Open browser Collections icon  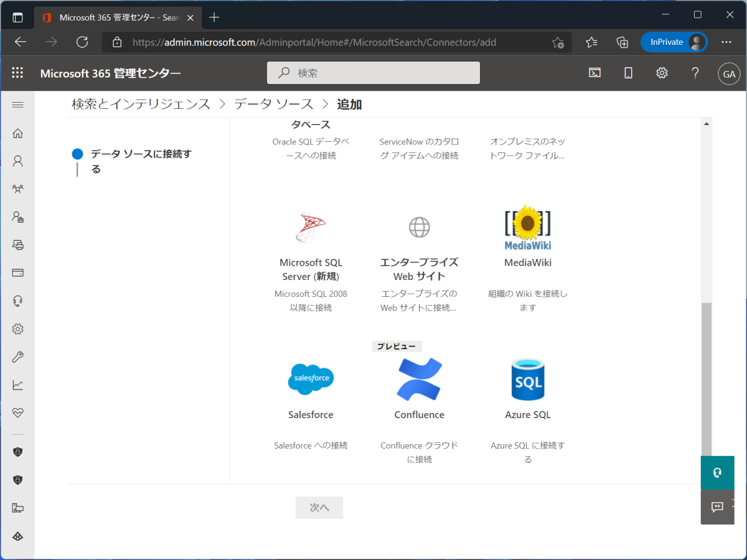[622, 42]
